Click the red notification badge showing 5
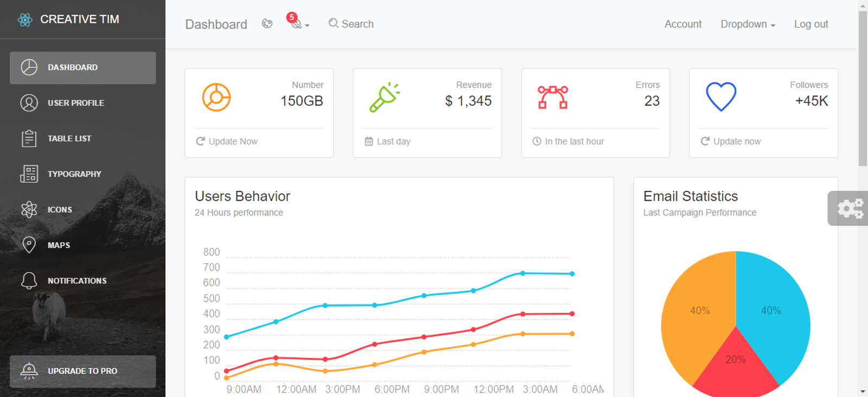Image resolution: width=868 pixels, height=397 pixels. pyautogui.click(x=292, y=17)
